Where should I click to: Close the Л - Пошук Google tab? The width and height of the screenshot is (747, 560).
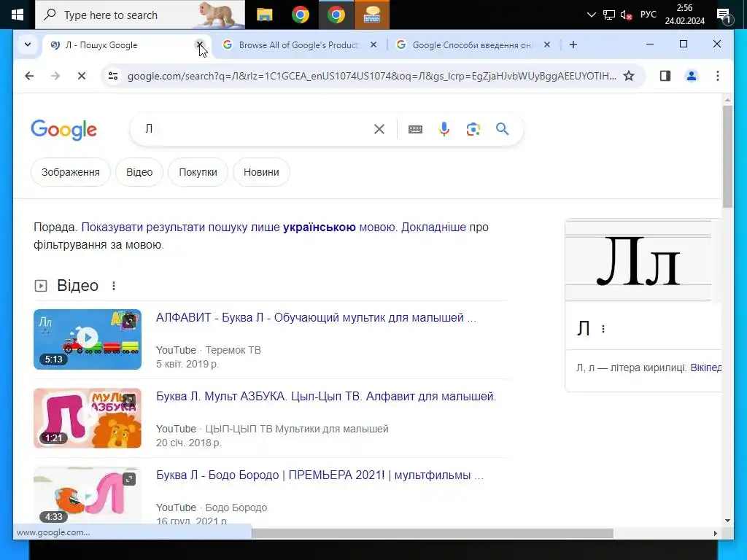tap(200, 44)
